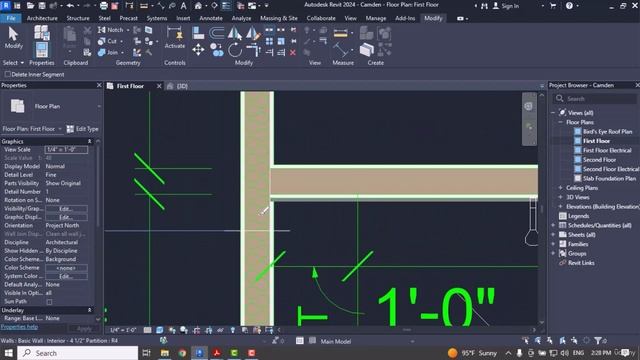Click the Print icon in quick access toolbar
This screenshot has height=360, width=640.
pos(104,6)
